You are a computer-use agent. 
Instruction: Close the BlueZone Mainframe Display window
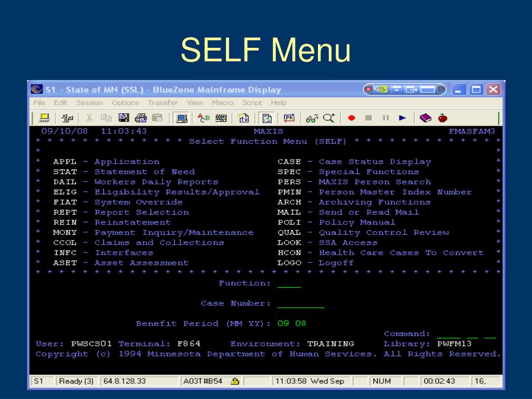(x=493, y=89)
